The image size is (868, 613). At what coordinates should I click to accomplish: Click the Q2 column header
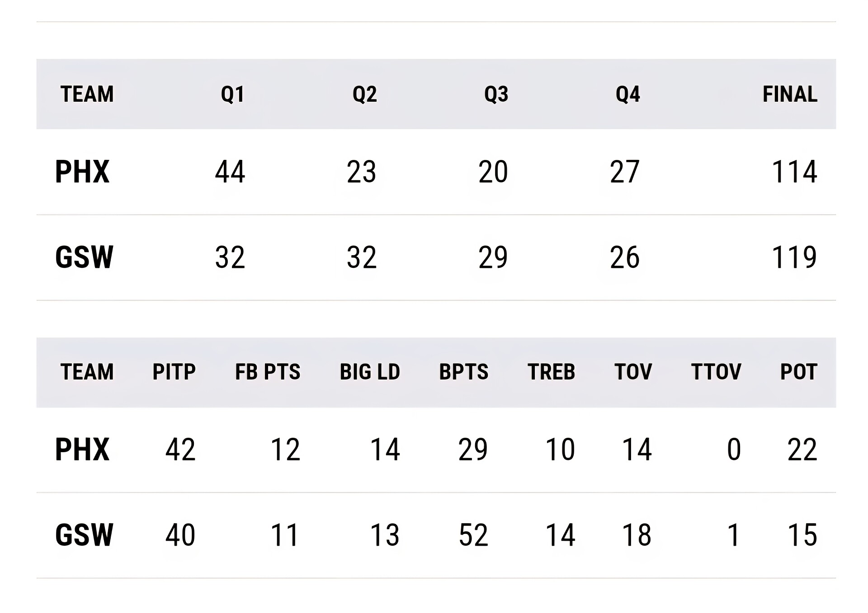click(364, 94)
